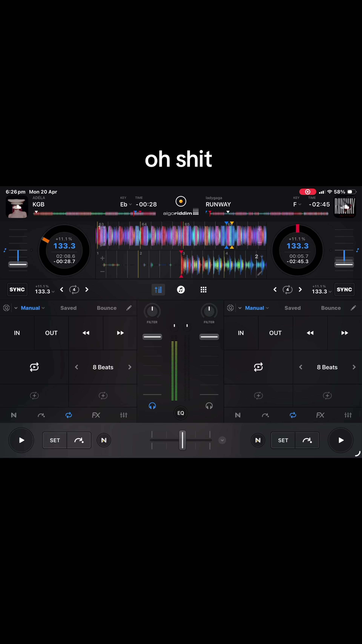The height and width of the screenshot is (644, 362).
Task: Set left deck loop OUT point
Action: [51, 333]
